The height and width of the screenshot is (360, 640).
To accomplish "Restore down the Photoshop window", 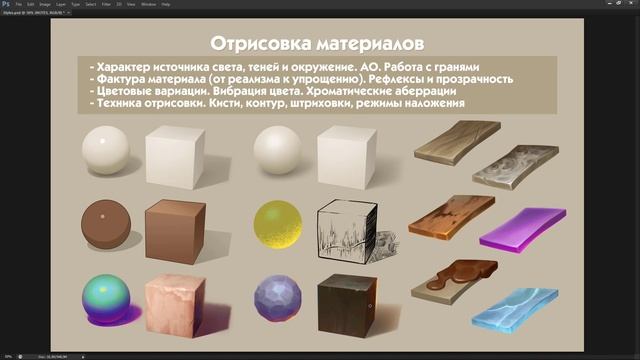I will (619, 3).
